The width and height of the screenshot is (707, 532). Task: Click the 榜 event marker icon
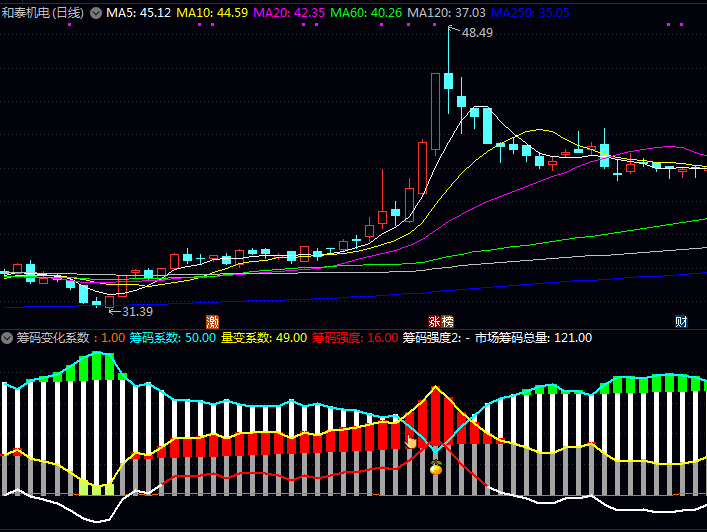coord(447,321)
